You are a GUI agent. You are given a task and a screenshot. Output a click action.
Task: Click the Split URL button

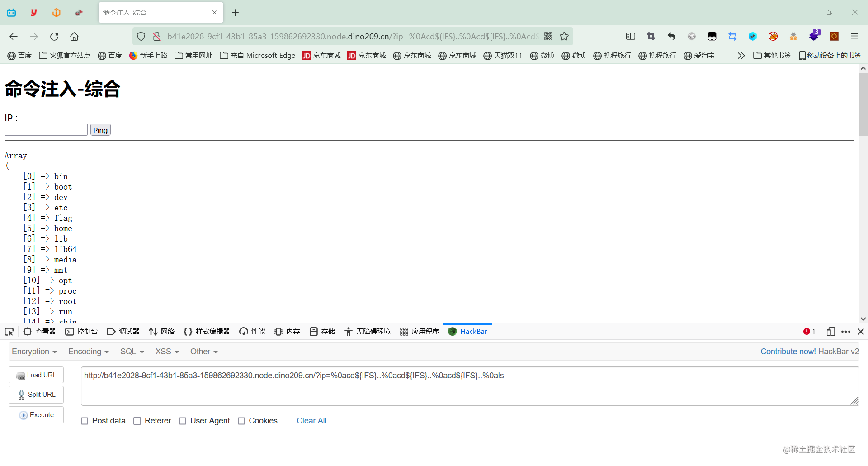tap(36, 395)
